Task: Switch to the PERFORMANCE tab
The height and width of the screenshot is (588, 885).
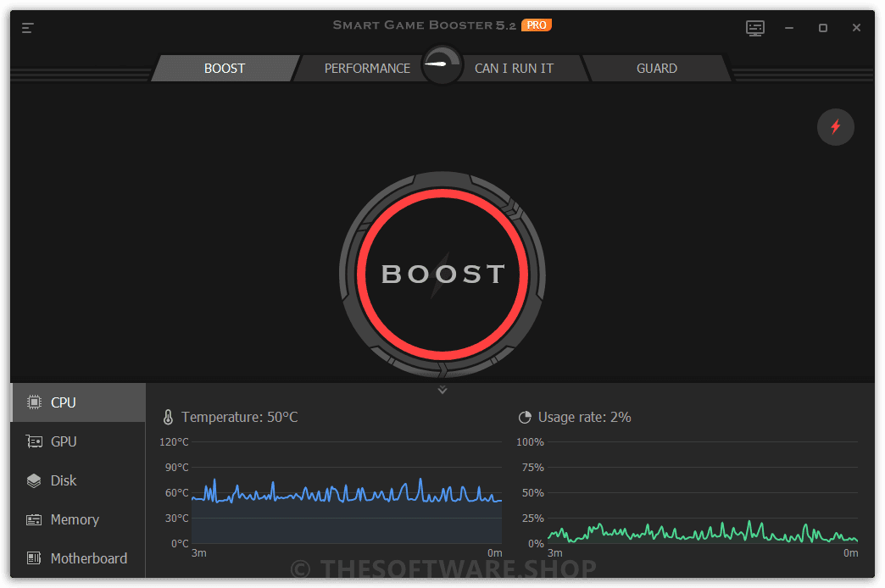Action: tap(367, 69)
